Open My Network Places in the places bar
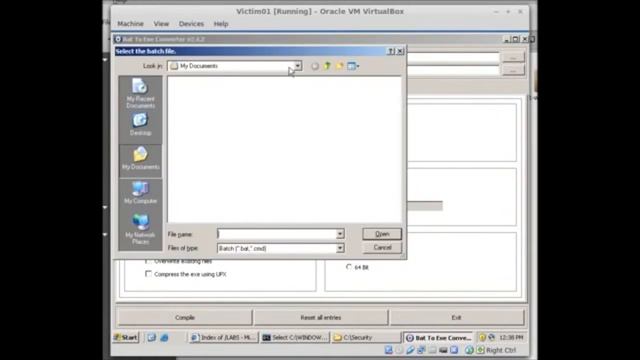 click(x=140, y=229)
